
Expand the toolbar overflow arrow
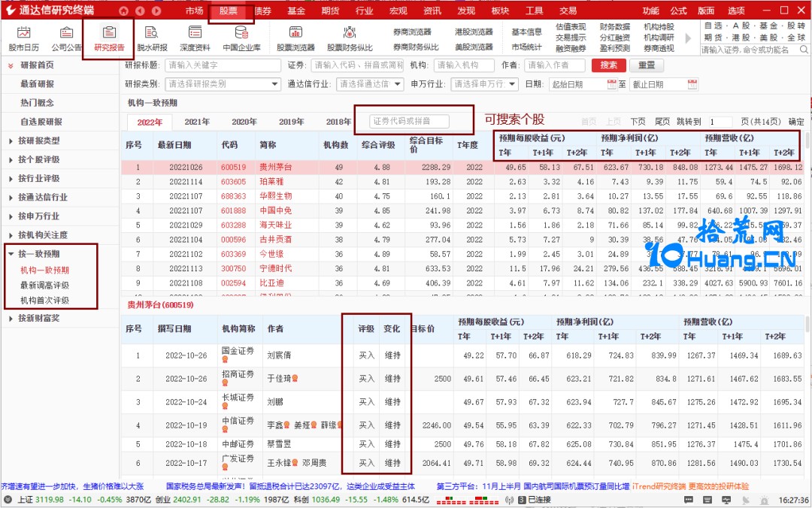(x=688, y=38)
